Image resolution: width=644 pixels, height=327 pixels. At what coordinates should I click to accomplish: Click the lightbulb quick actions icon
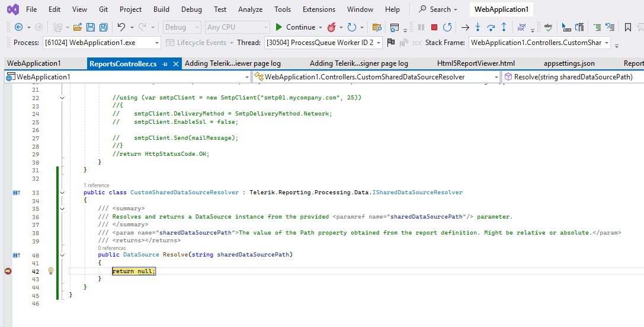click(51, 271)
